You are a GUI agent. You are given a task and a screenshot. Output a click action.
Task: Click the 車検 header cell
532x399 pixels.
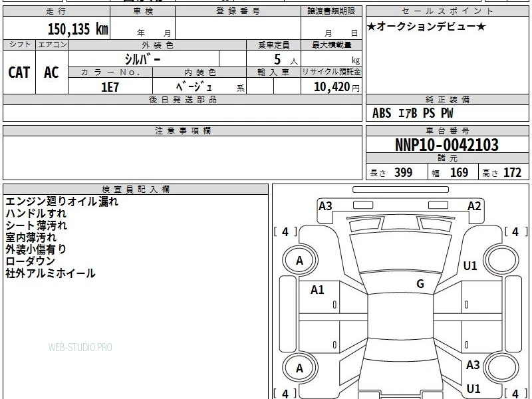click(143, 11)
